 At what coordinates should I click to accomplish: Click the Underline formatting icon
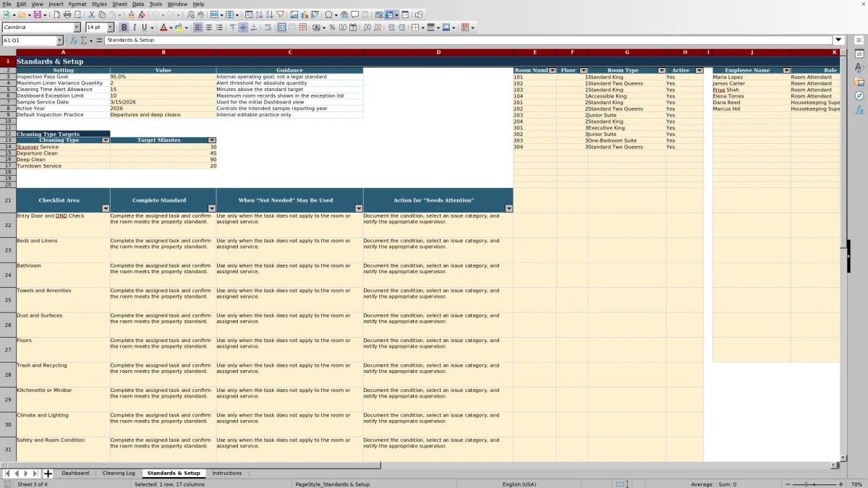[144, 27]
